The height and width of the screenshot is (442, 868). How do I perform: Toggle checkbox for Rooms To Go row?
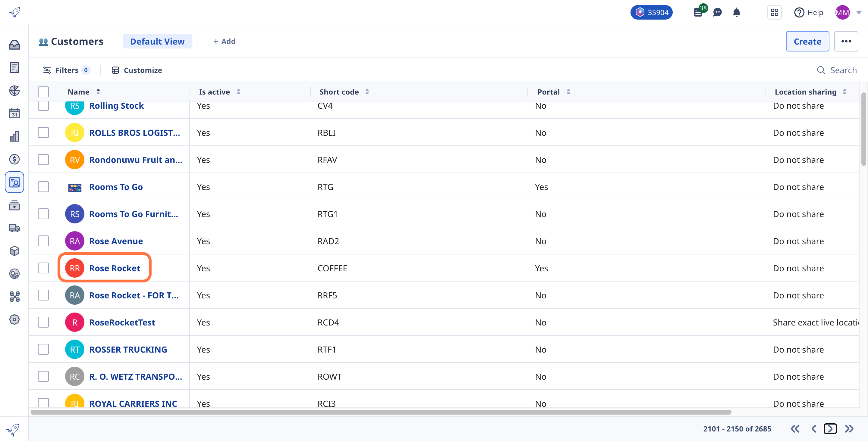click(x=44, y=187)
